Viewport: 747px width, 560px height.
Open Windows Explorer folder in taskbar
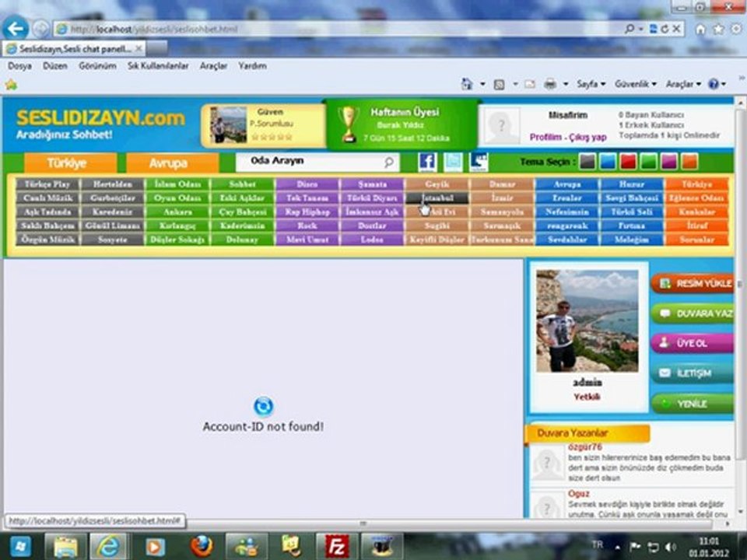(x=65, y=546)
